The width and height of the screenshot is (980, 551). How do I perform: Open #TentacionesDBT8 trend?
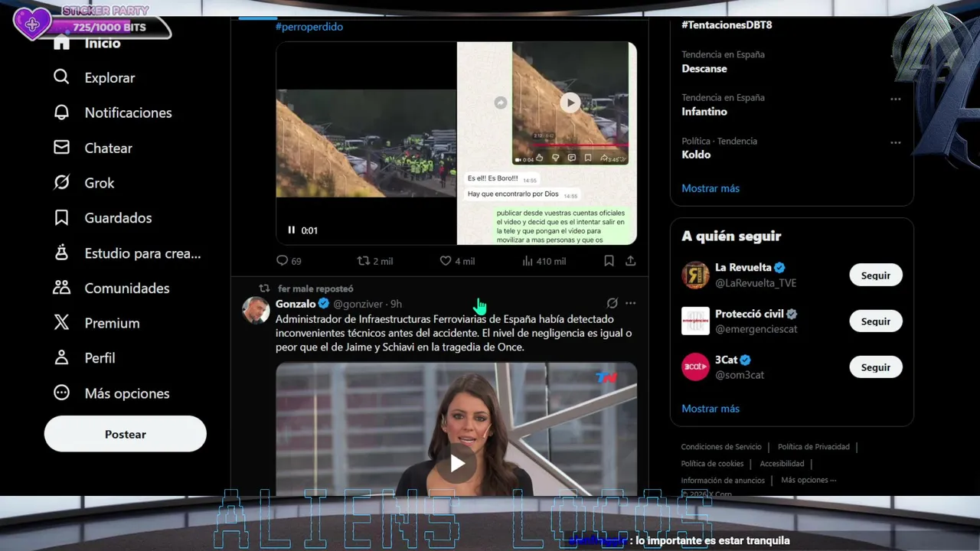(x=727, y=24)
